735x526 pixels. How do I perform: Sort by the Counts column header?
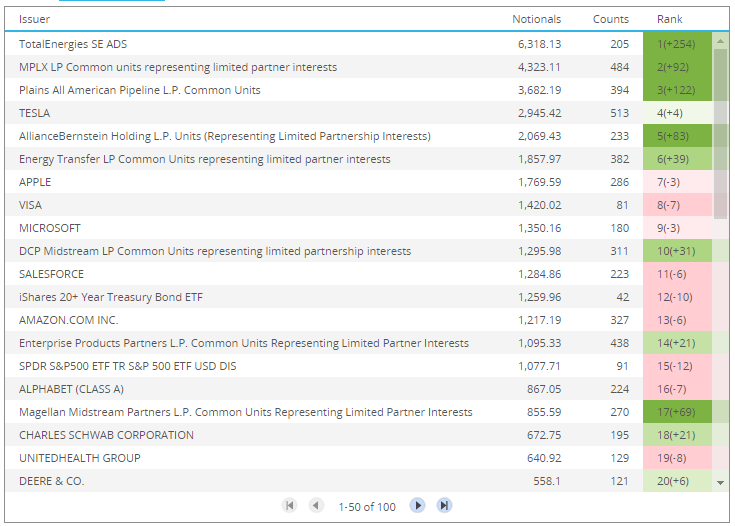coord(610,19)
